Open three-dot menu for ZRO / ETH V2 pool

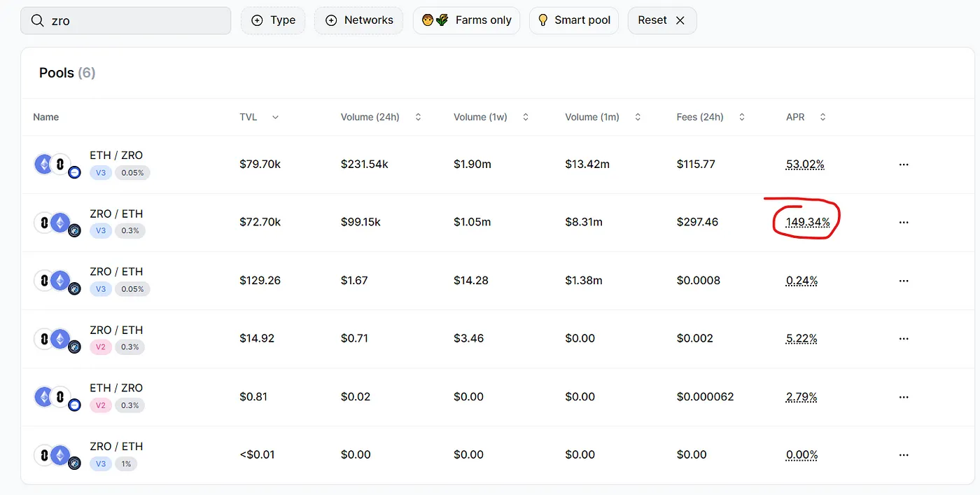pyautogui.click(x=903, y=339)
